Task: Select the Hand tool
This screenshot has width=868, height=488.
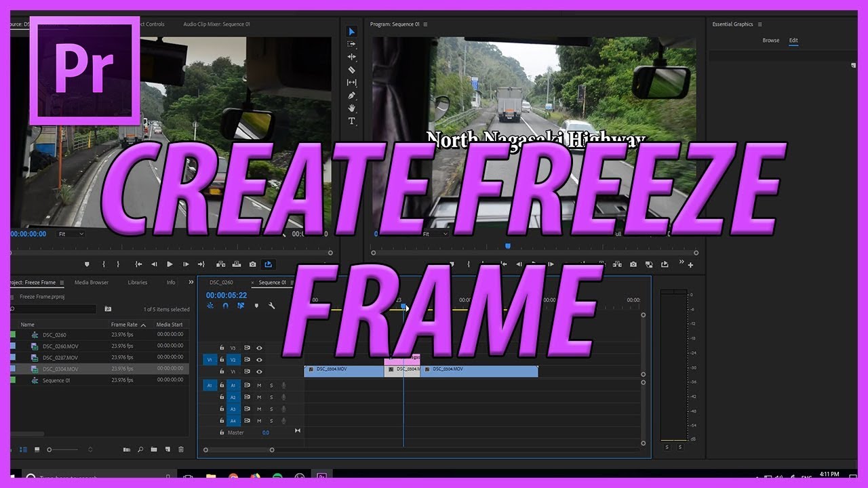Action: (352, 108)
